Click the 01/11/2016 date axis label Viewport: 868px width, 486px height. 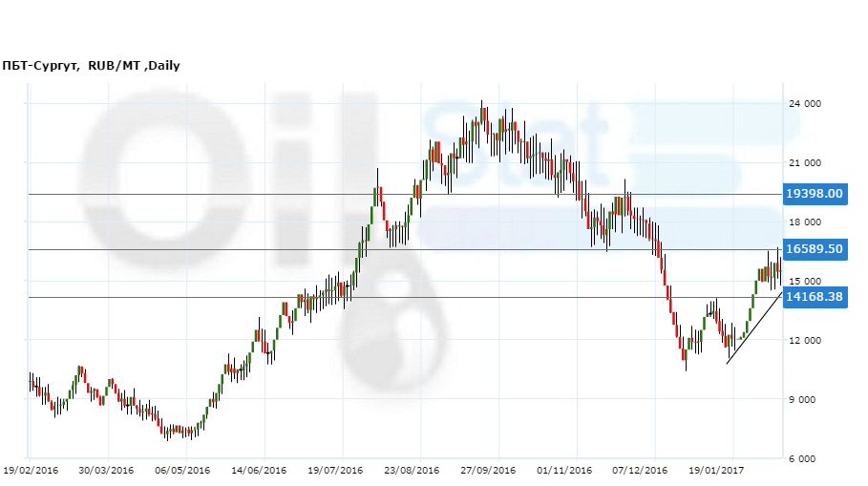(x=564, y=471)
